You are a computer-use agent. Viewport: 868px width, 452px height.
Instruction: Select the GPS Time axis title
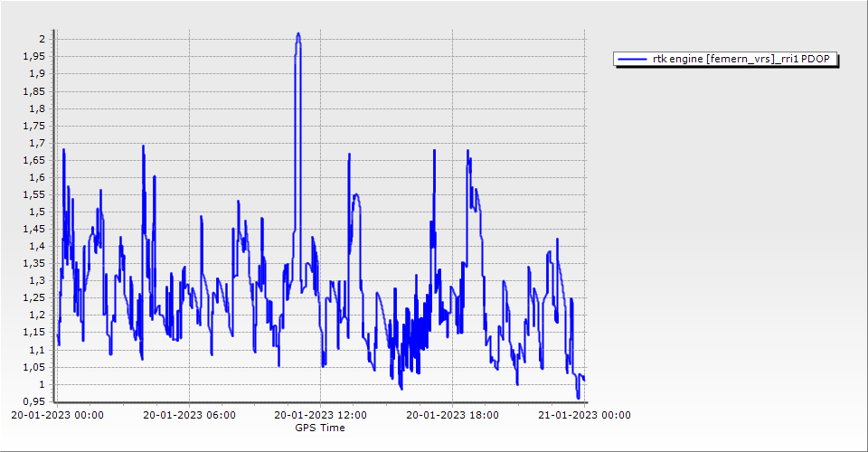click(319, 428)
